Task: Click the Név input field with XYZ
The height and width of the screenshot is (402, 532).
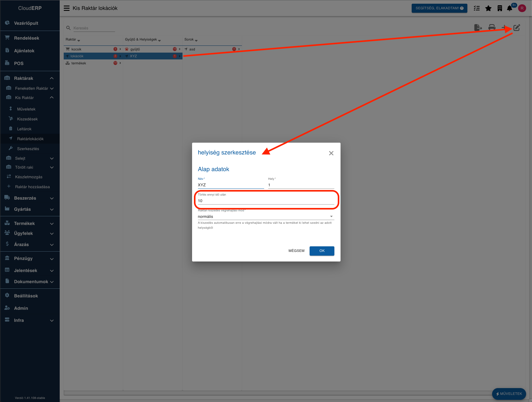Action: [x=231, y=185]
